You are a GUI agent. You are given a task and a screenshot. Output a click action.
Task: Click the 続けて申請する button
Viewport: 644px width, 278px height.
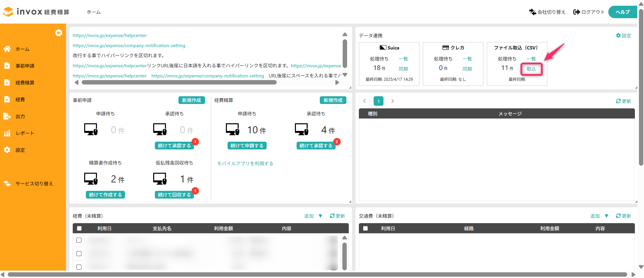[247, 145]
